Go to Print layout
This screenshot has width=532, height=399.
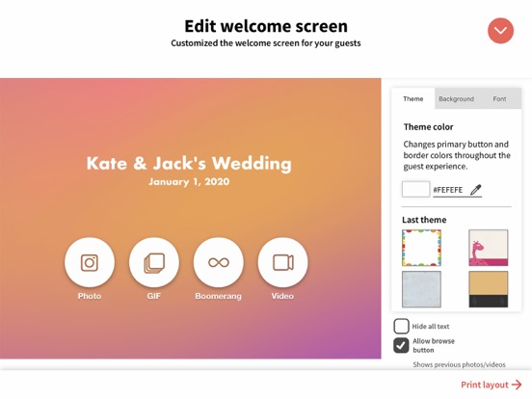pos(485,385)
